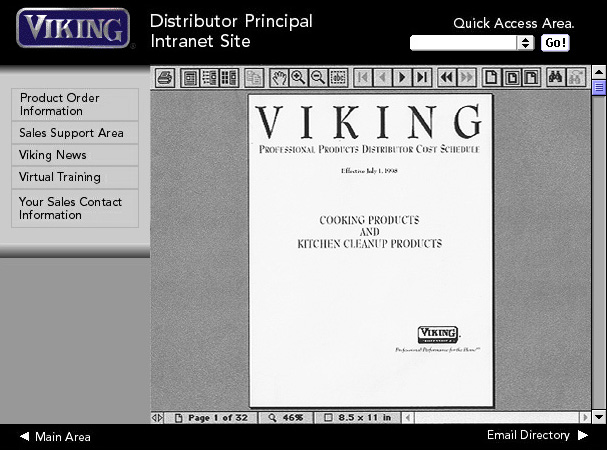The width and height of the screenshot is (607, 450).
Task: Set Fit Width view icon
Action: [x=531, y=78]
